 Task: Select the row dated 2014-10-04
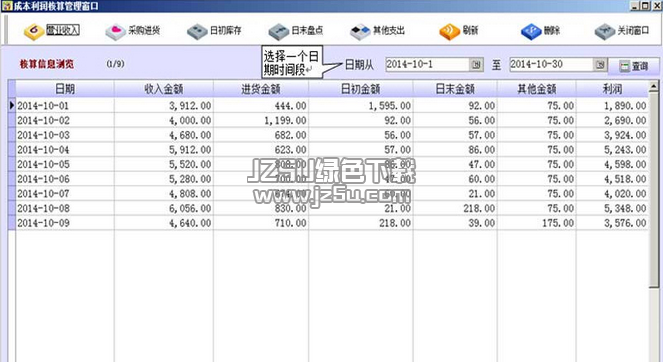pos(332,150)
